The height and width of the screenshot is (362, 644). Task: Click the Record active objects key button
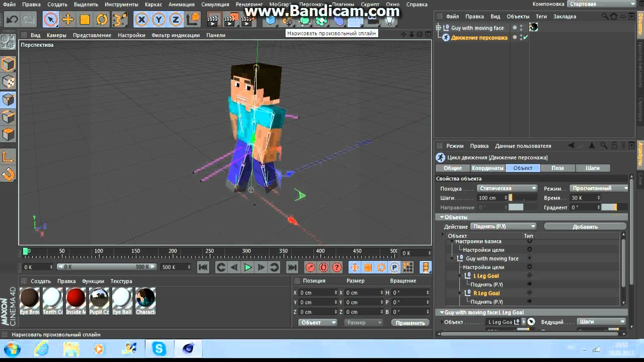pos(310,267)
